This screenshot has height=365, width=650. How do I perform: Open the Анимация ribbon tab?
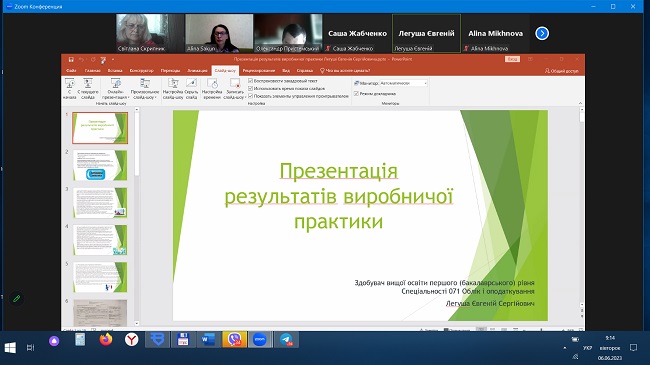tap(197, 71)
